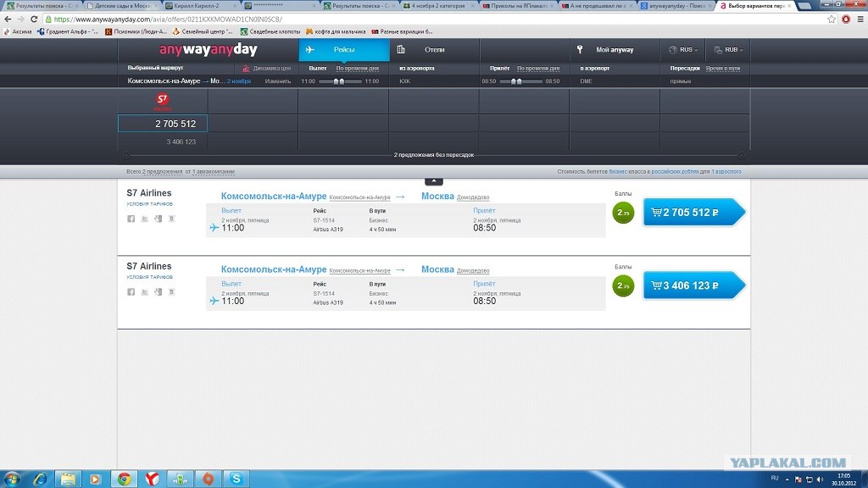Share first offer on VKontakte

tap(171, 219)
